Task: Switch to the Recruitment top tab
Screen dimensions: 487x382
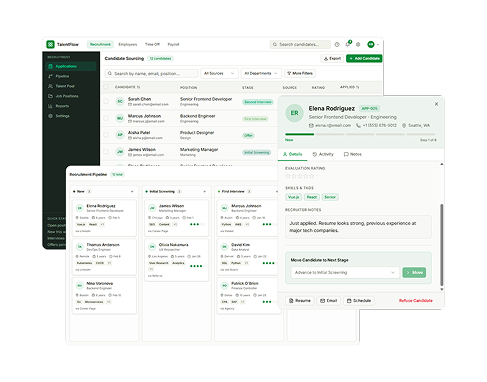Action: pos(100,44)
